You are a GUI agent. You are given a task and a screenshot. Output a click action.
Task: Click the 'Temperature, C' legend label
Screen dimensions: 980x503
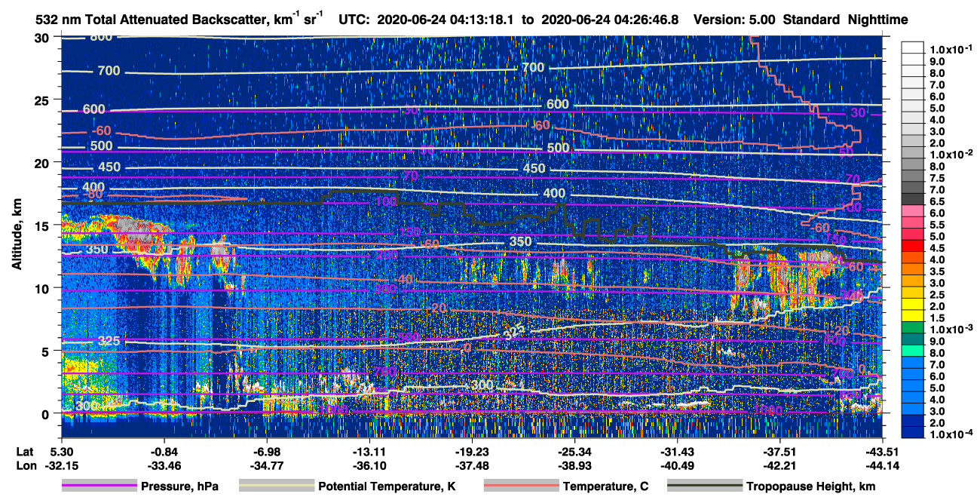click(605, 487)
